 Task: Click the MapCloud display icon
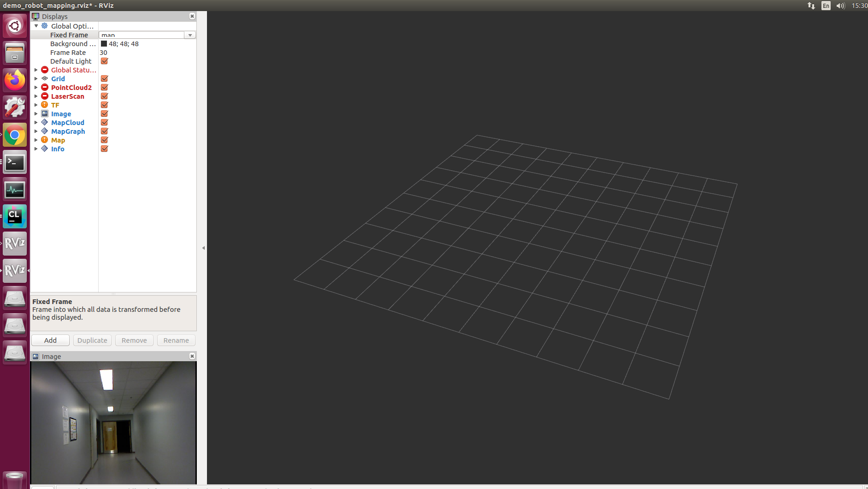44,122
